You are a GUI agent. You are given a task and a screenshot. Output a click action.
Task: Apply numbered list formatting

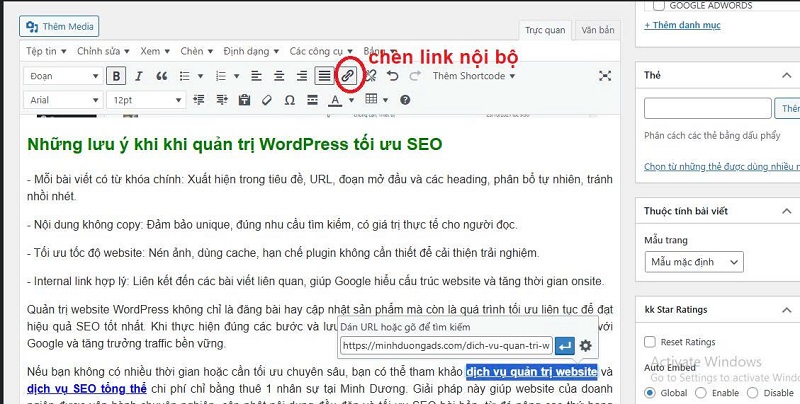(221, 76)
